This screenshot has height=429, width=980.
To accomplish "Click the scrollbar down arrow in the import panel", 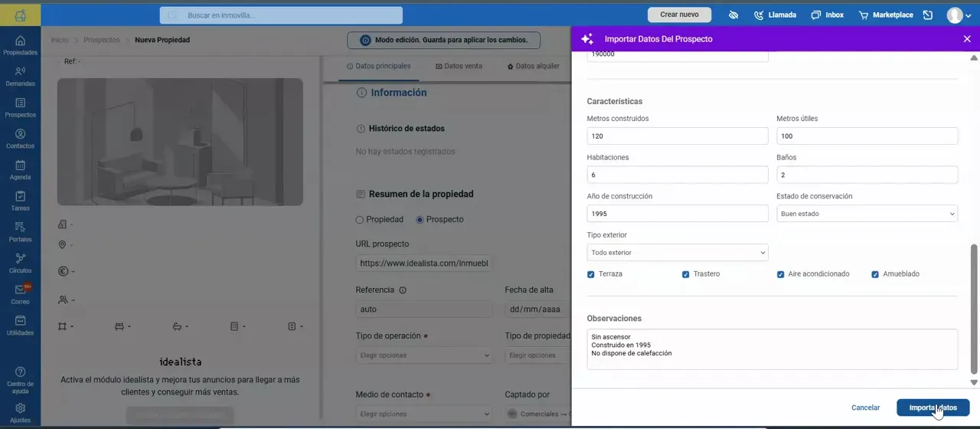I will coord(974,382).
